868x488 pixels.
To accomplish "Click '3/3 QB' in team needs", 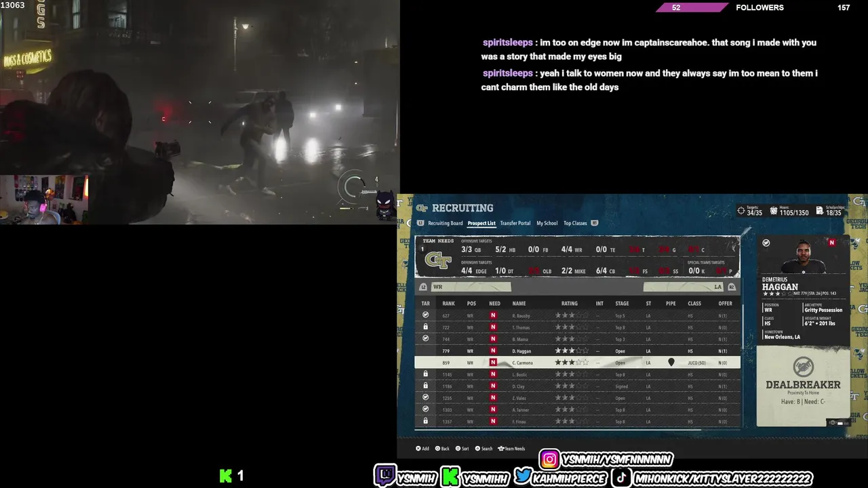I will click(x=471, y=249).
